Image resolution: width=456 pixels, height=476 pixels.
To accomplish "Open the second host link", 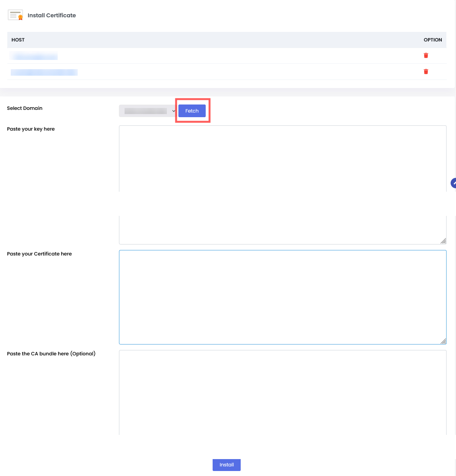I will (44, 73).
